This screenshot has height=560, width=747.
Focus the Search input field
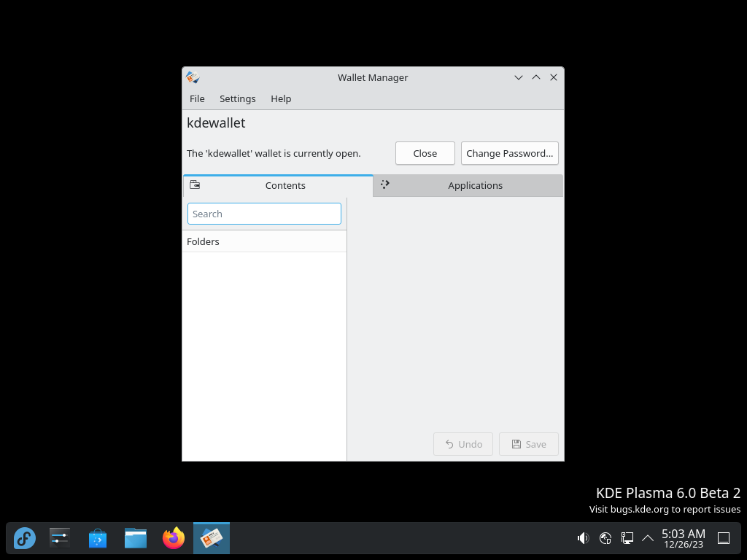coord(264,214)
